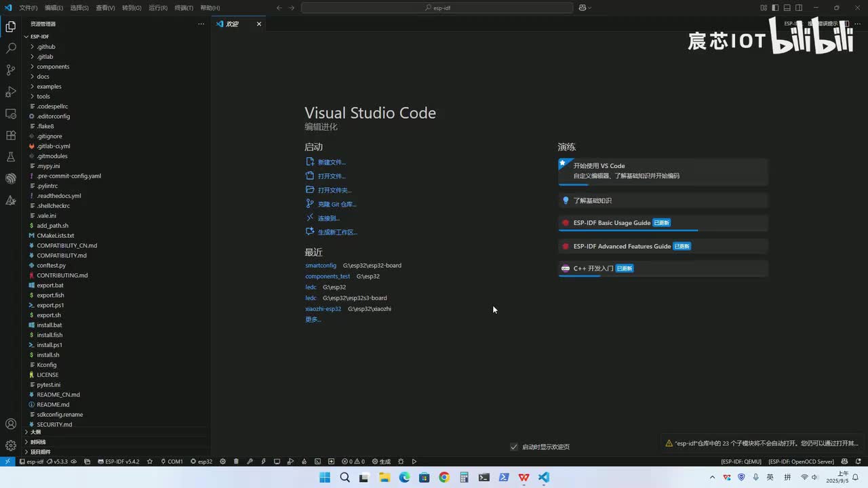This screenshot has height=488, width=868.
Task: Toggle the bottom panel layout icon
Action: [x=787, y=7]
